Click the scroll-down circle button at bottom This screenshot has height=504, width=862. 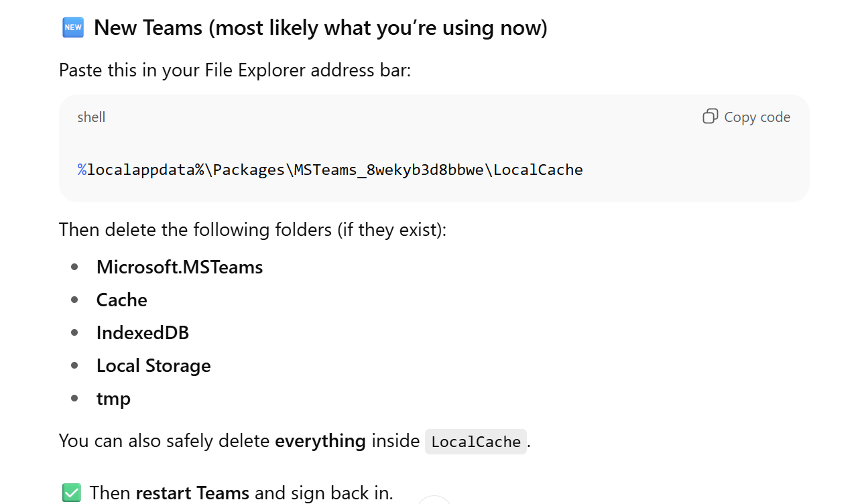click(x=434, y=500)
